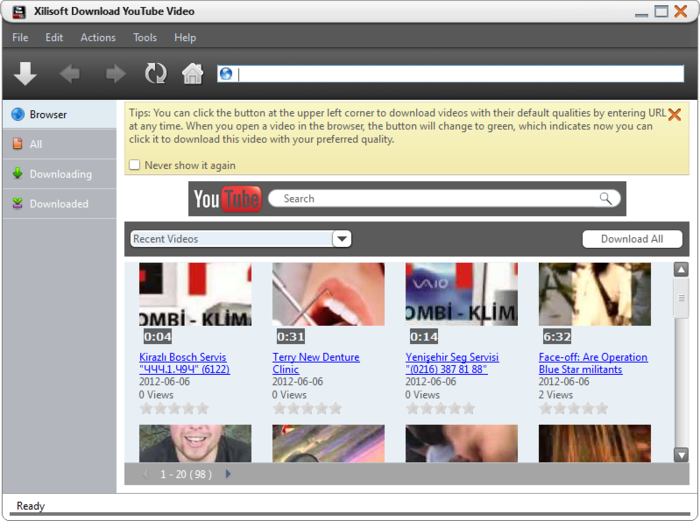Click the Xilisoft app icon in the title bar
Image resolution: width=700 pixels, height=521 pixels.
pos(19,12)
